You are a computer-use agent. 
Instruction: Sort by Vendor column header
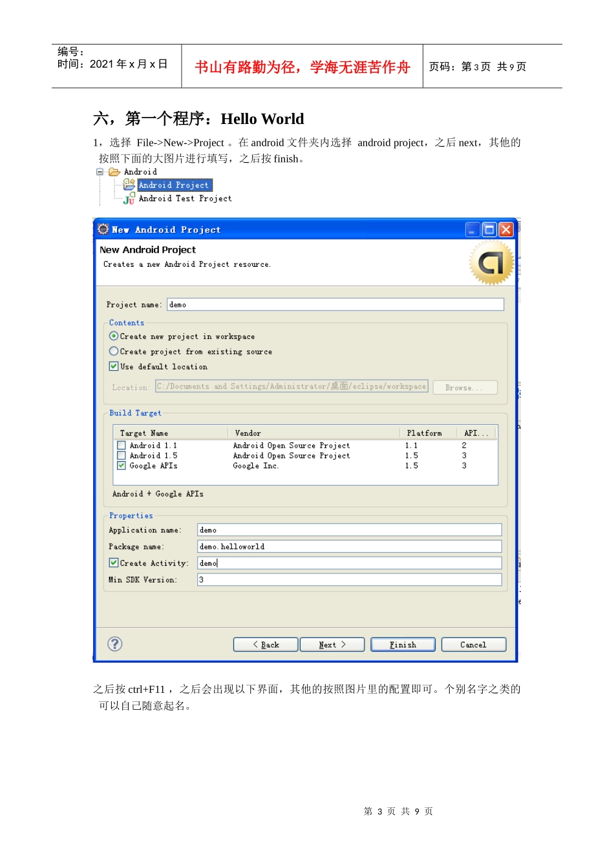(x=313, y=433)
